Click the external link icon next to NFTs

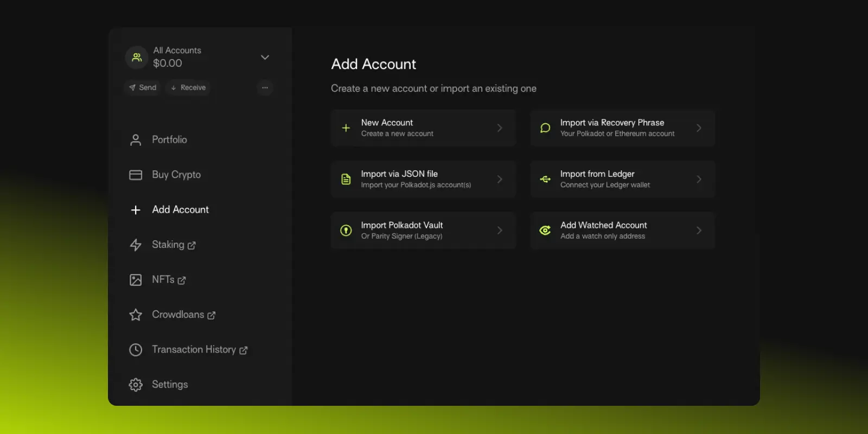tap(182, 280)
